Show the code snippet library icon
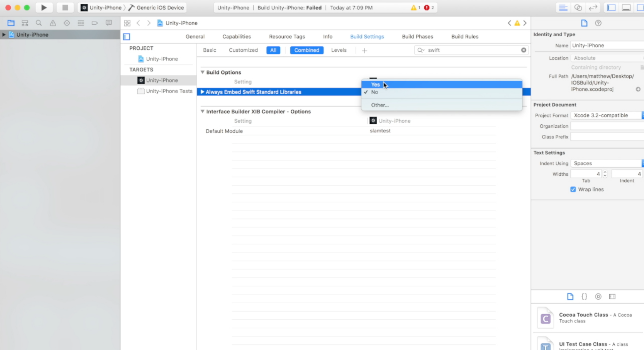This screenshot has height=350, width=644. pyautogui.click(x=584, y=296)
